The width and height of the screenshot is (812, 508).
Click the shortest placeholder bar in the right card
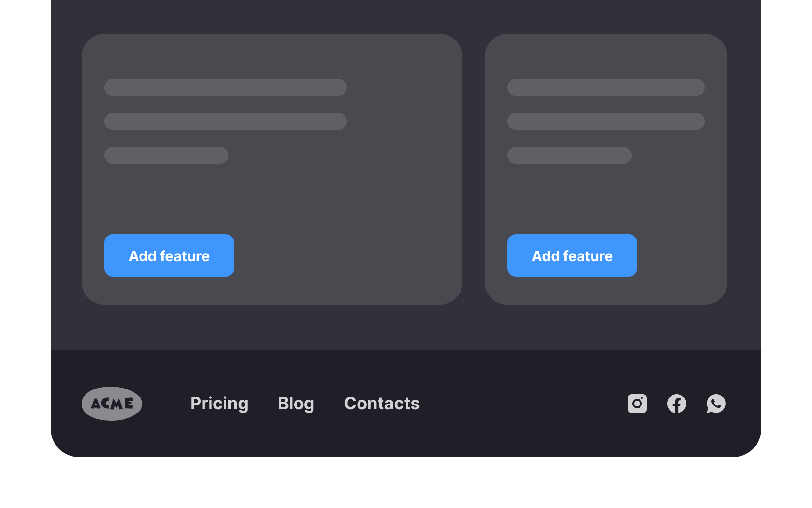[x=569, y=155]
